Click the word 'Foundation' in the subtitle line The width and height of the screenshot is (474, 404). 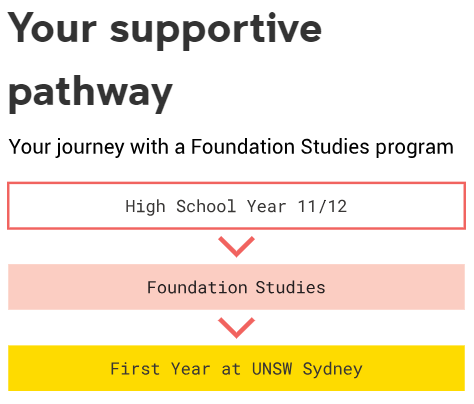coord(243,147)
